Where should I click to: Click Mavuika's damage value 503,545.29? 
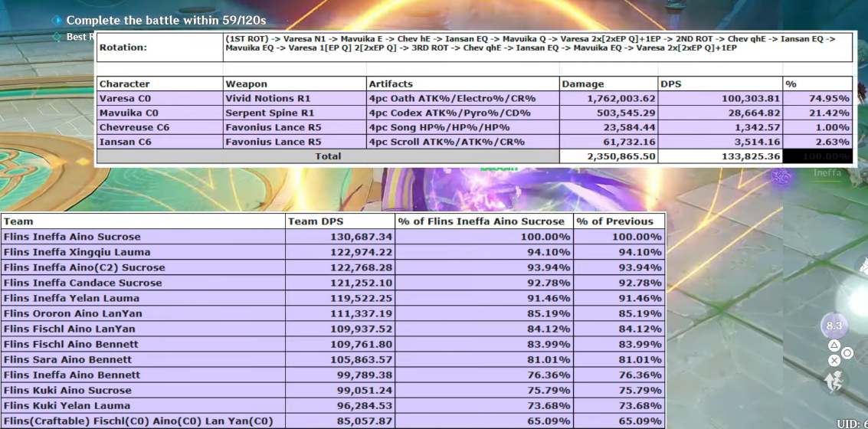pyautogui.click(x=609, y=113)
